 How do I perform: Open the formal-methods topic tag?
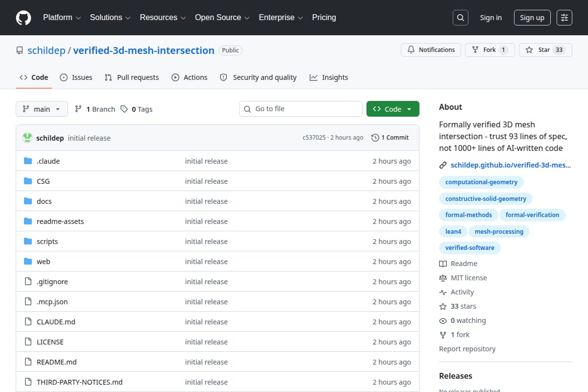[468, 215]
